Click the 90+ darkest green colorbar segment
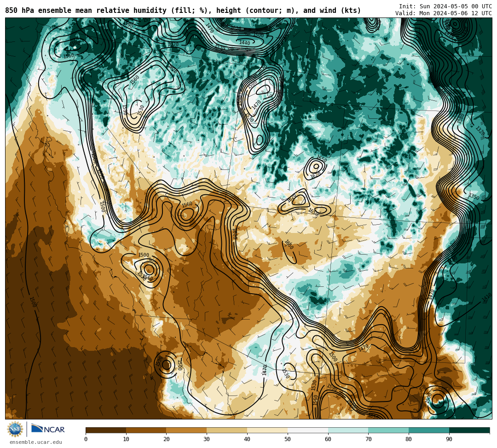This screenshot has height=448, width=497. pyautogui.click(x=469, y=430)
